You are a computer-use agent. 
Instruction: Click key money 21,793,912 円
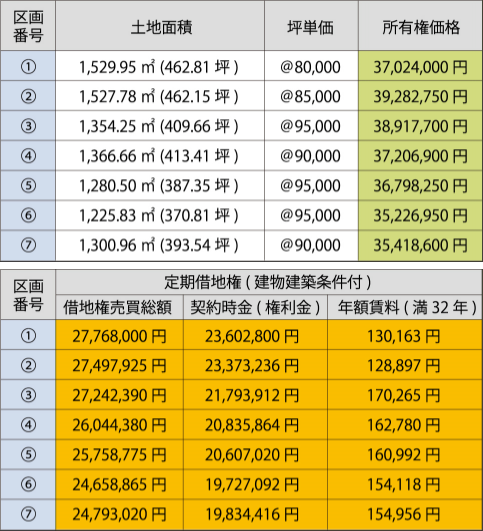[255, 395]
